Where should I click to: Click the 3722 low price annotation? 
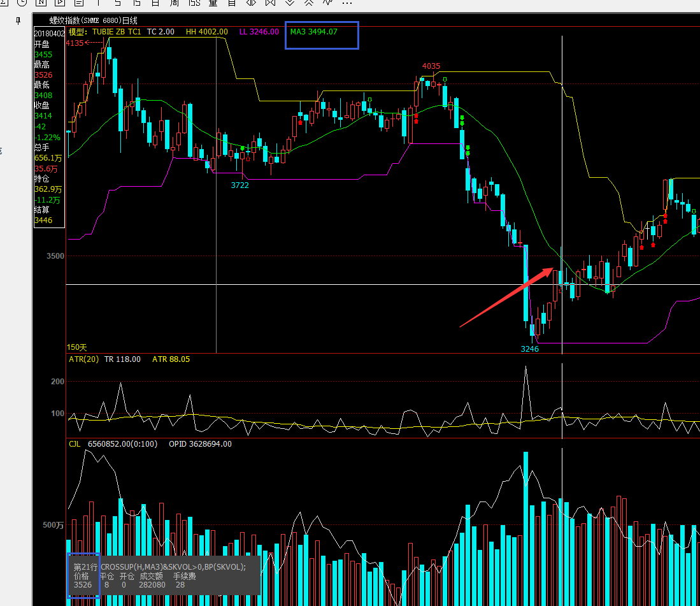239,185
